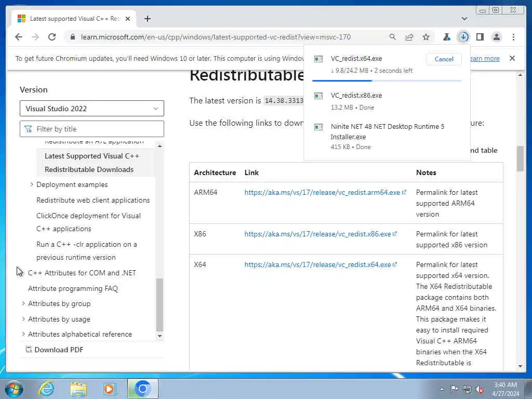Screen dimensions: 532x399
Task: Open Run a C++ -clr application article
Action: pos(87,251)
